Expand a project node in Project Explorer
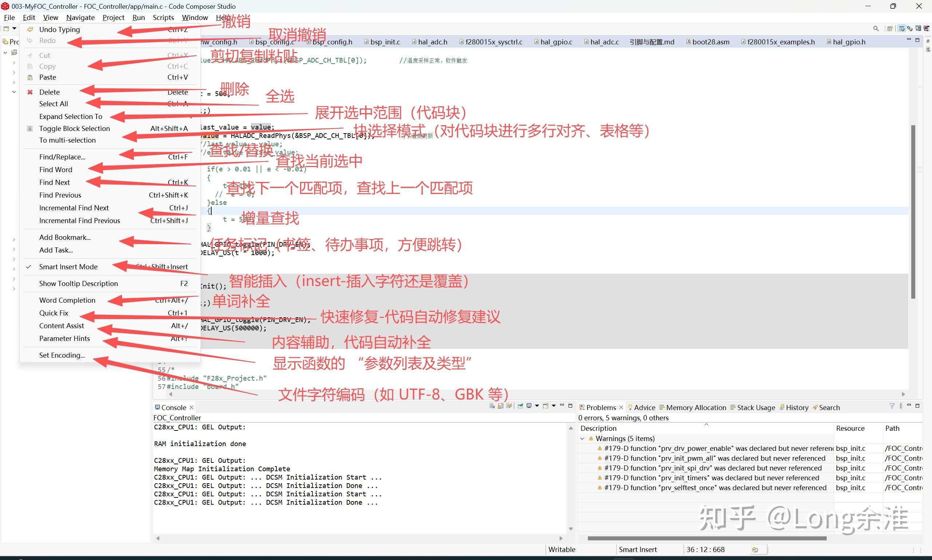The width and height of the screenshot is (932, 560). tap(14, 62)
